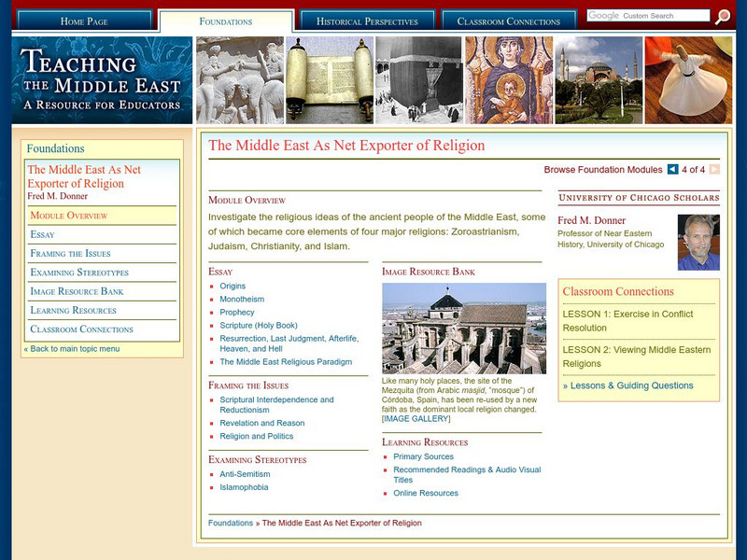
Task: Switch to Historical Perspectives tab
Action: click(x=367, y=21)
